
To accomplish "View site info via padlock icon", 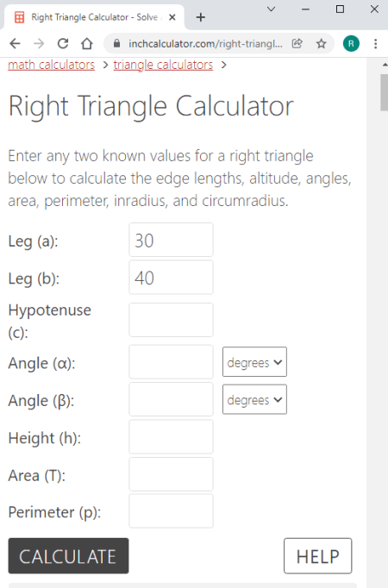I will click(x=116, y=44).
